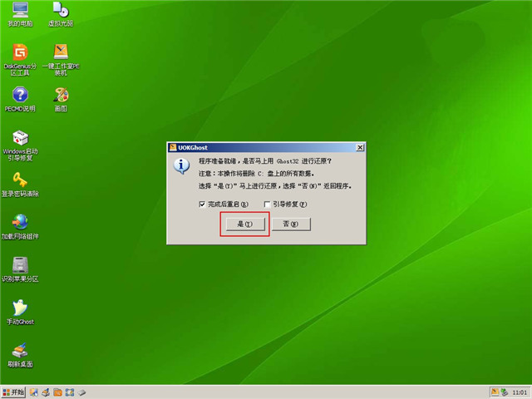
Task: Open the 虚拟光驱 virtual drive icon
Action: (x=61, y=10)
